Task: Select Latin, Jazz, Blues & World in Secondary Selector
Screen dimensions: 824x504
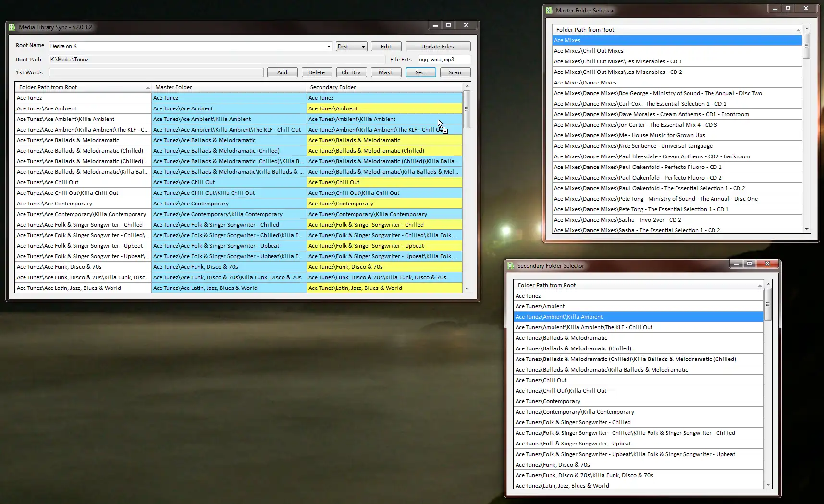Action: 639,486
